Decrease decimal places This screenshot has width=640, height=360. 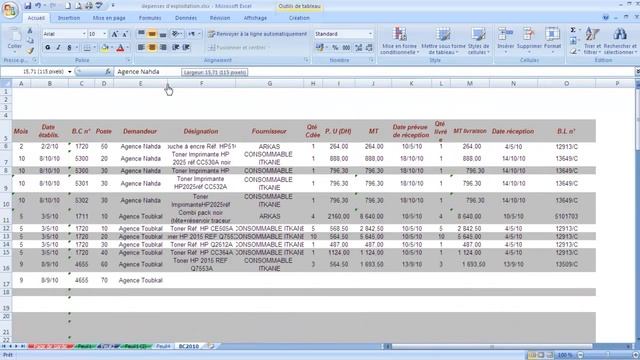369,48
